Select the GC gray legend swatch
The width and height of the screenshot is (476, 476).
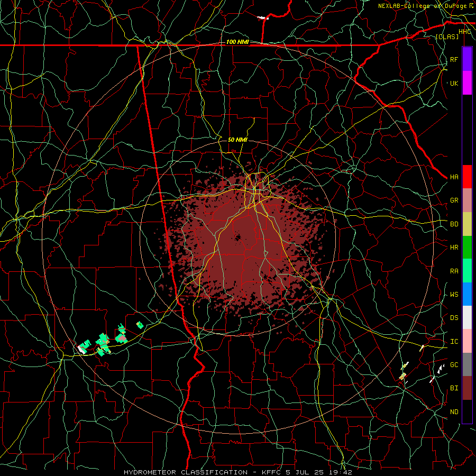click(467, 364)
